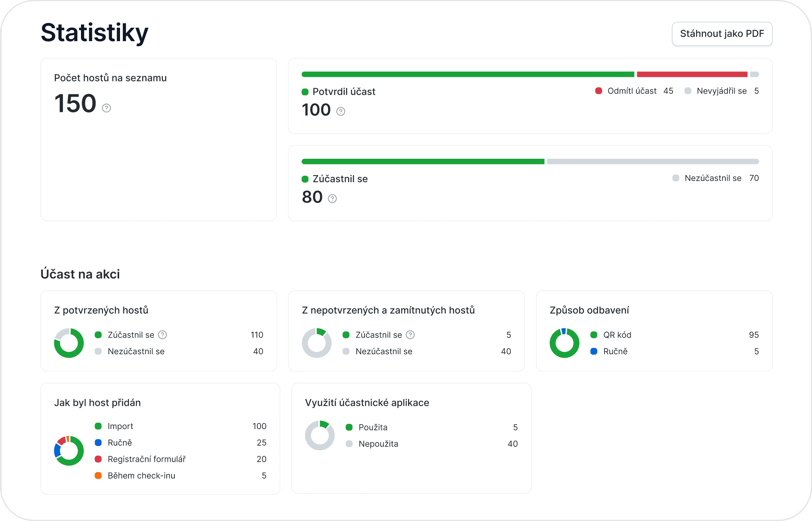Click the red declined segment of top bar
This screenshot has height=521, width=812.
692,74
